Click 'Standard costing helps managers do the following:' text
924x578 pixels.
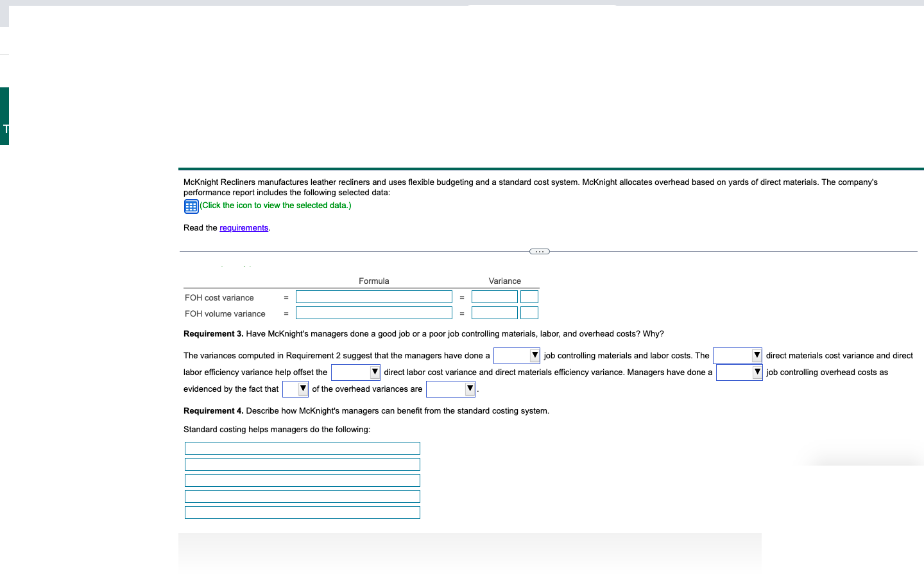point(277,430)
